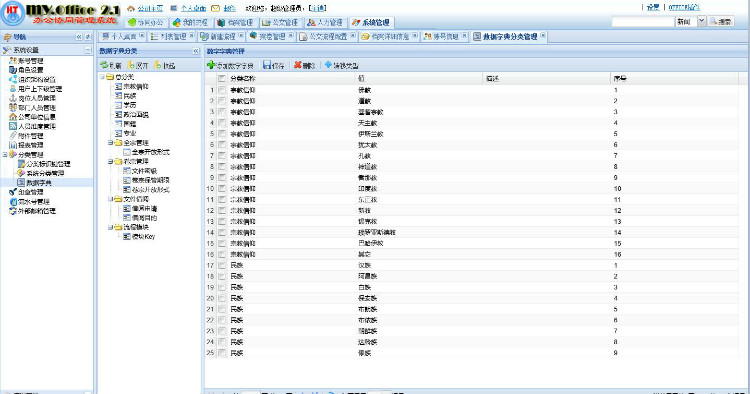Tick the checkbox for row 7
This screenshot has height=394, width=750.
click(221, 156)
